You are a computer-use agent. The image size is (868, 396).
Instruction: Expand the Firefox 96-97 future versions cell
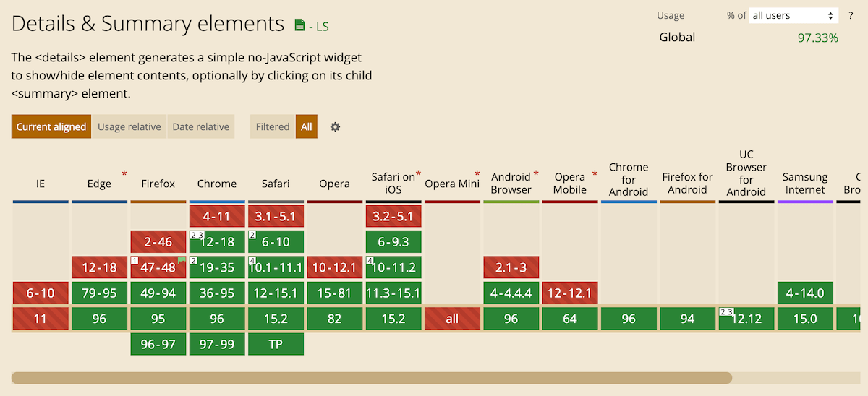click(x=158, y=345)
